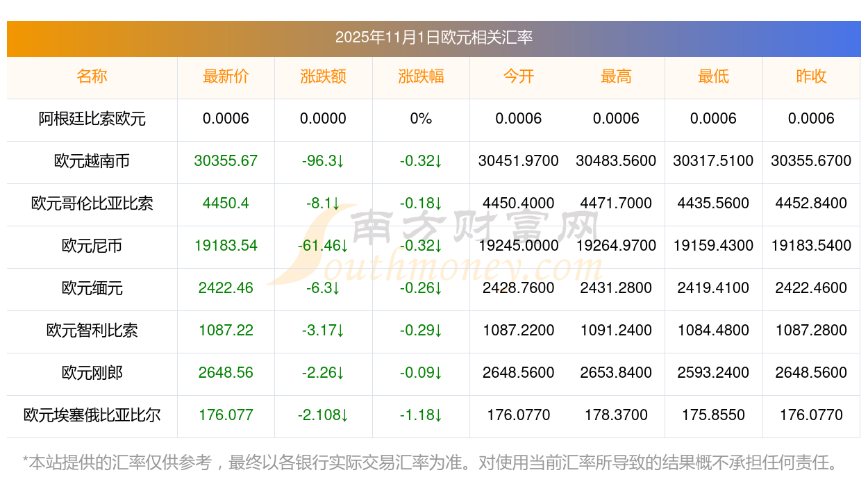Click the 今开 column header
The width and height of the screenshot is (868, 484).
click(x=518, y=76)
